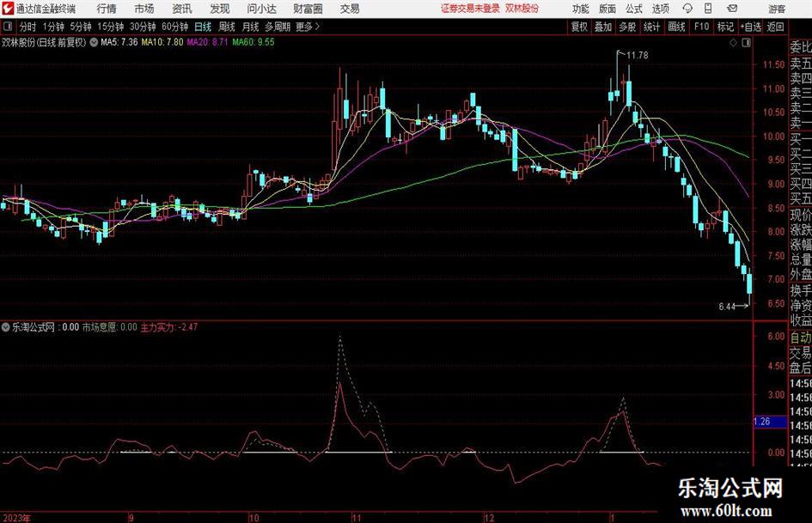The height and width of the screenshot is (523, 812).
Task: Click the MA5: 7.36 label
Action: tap(119, 42)
